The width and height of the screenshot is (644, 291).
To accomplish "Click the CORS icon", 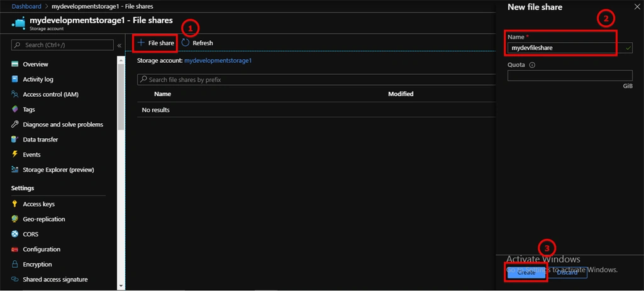I will point(15,234).
